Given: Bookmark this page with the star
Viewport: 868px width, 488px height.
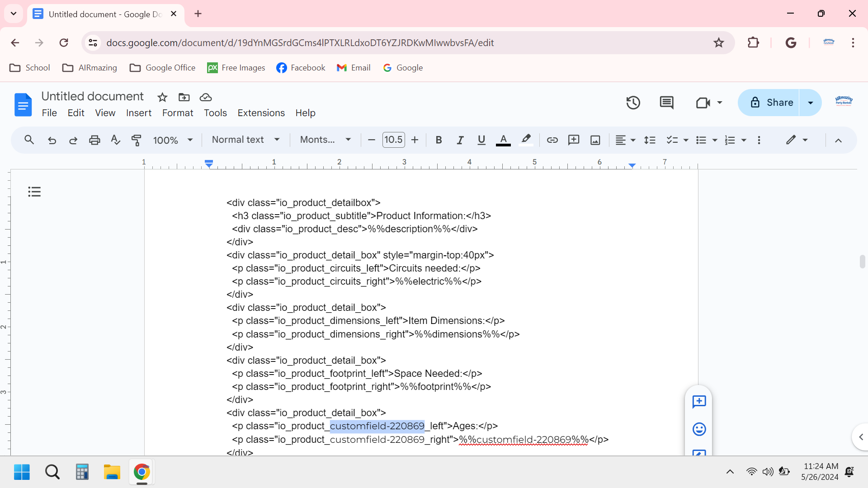Looking at the screenshot, I should 719,42.
